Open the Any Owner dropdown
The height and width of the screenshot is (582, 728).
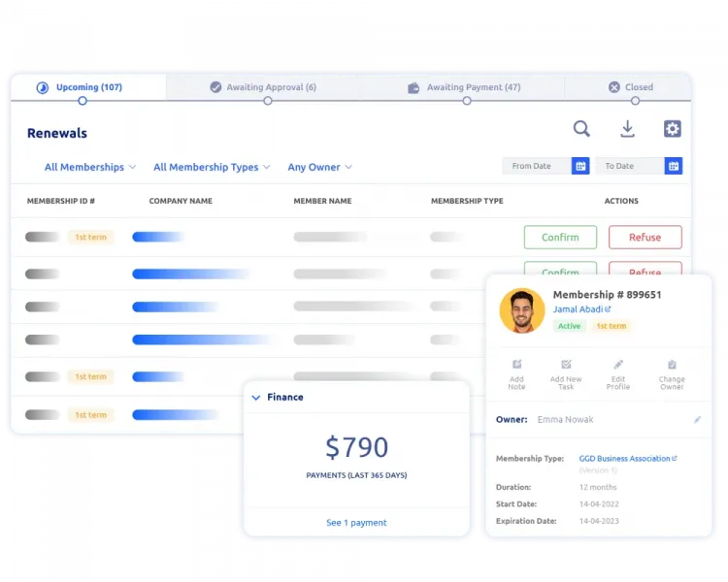click(320, 167)
